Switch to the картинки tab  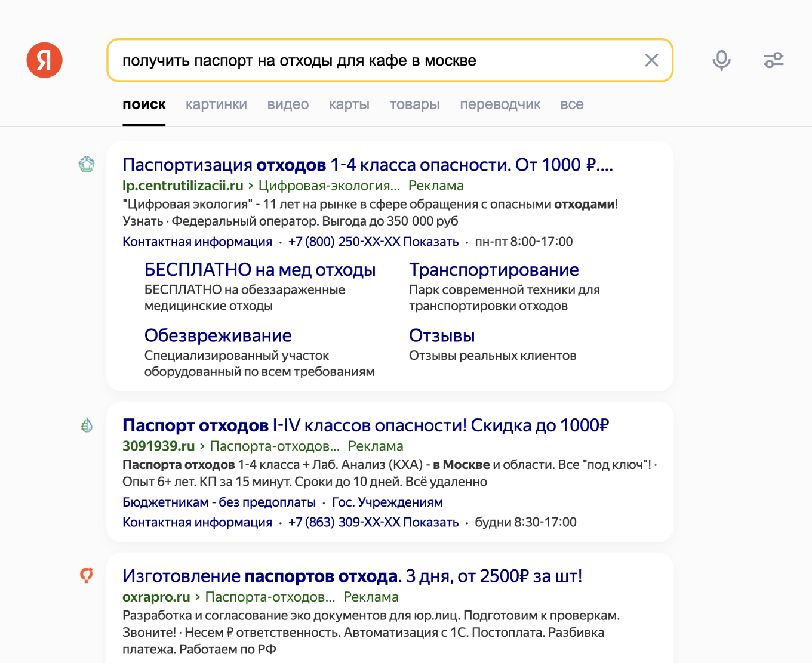(x=216, y=104)
